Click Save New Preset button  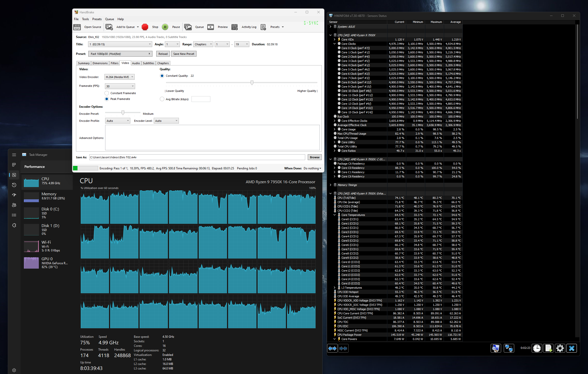click(184, 54)
